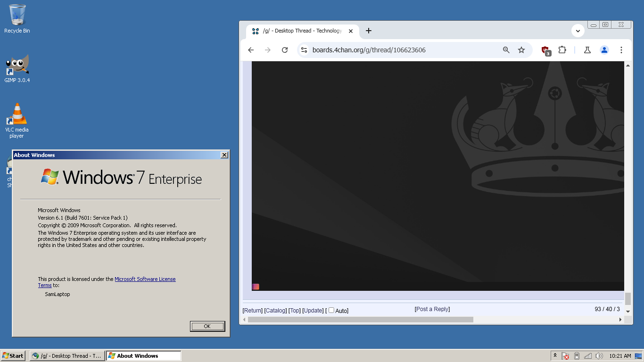Image resolution: width=644 pixels, height=362 pixels.
Task: Open the zoom magnifier icon in address bar
Action: 506,50
